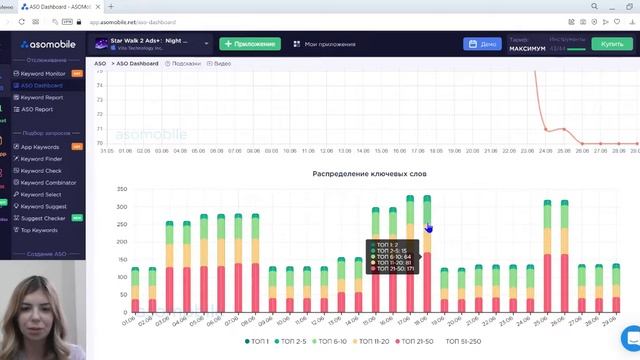
Task: Click the 26.06 data point on line chart
Action: tap(582, 144)
